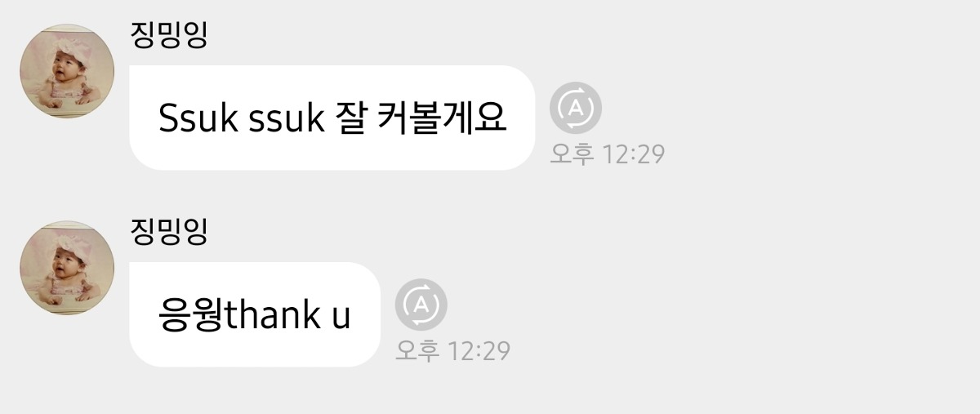Tap the 오후 12:29 timestamp under second translate icon
The width and height of the screenshot is (980, 414).
click(x=453, y=350)
